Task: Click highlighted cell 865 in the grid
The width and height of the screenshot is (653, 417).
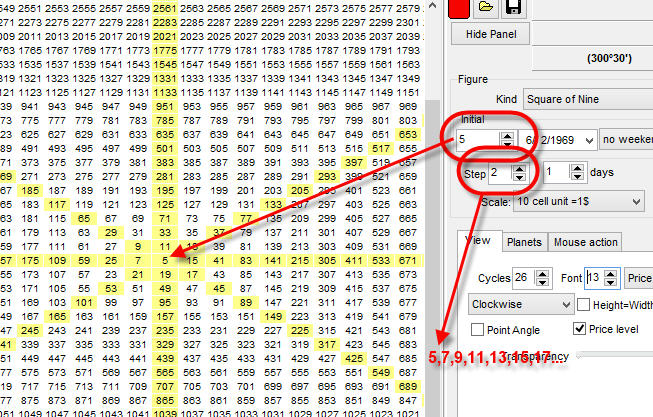Action: tap(165, 401)
